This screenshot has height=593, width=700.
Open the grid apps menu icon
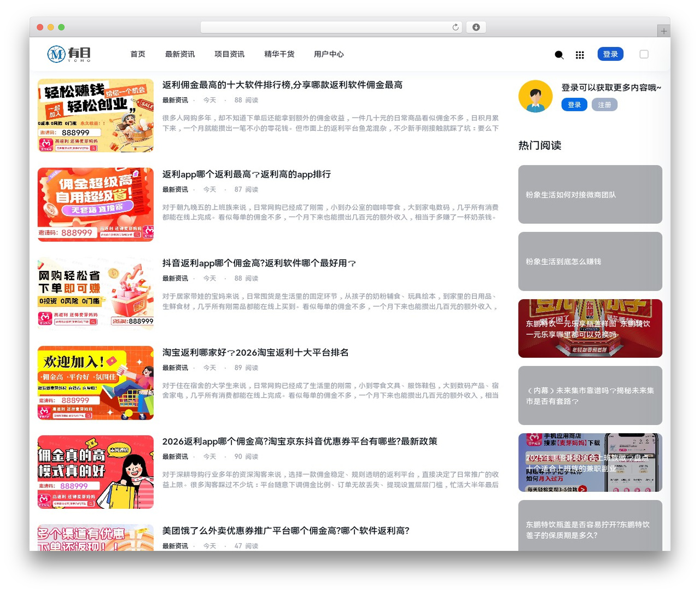pyautogui.click(x=580, y=55)
